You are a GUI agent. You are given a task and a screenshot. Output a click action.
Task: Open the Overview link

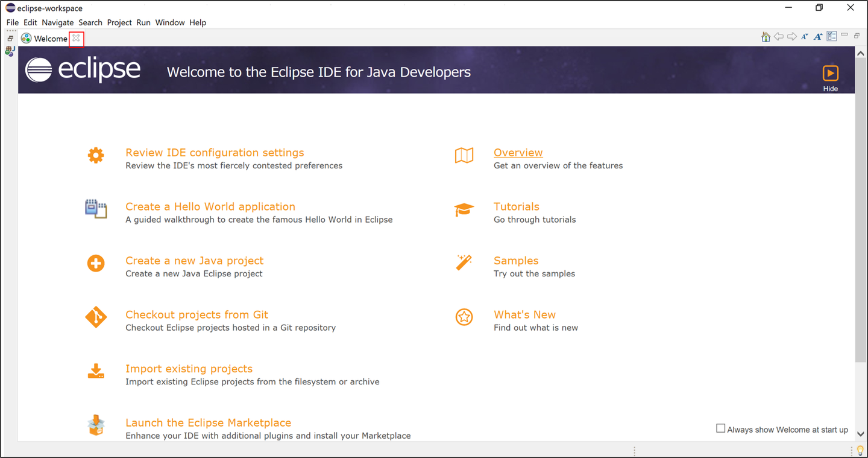pos(518,153)
